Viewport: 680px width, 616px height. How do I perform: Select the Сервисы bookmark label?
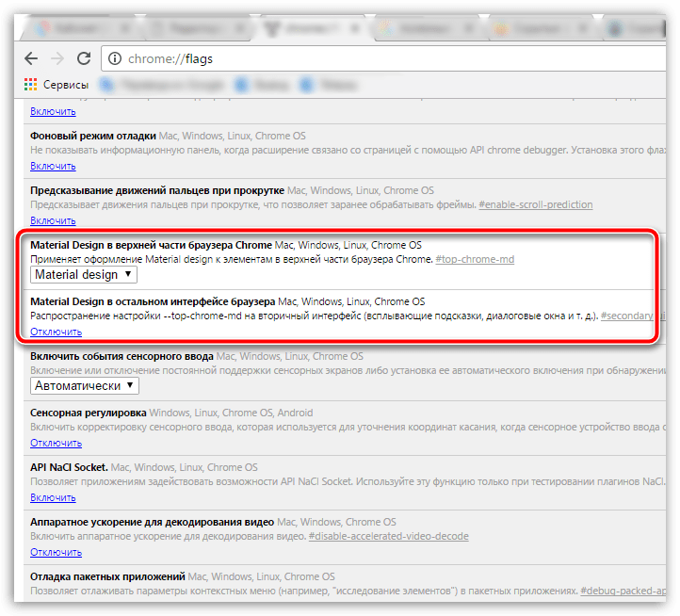66,85
